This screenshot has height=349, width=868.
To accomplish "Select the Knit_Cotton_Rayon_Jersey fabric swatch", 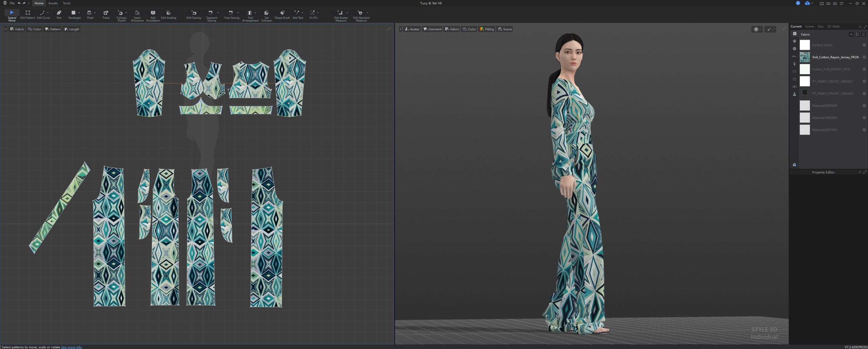I will click(805, 57).
